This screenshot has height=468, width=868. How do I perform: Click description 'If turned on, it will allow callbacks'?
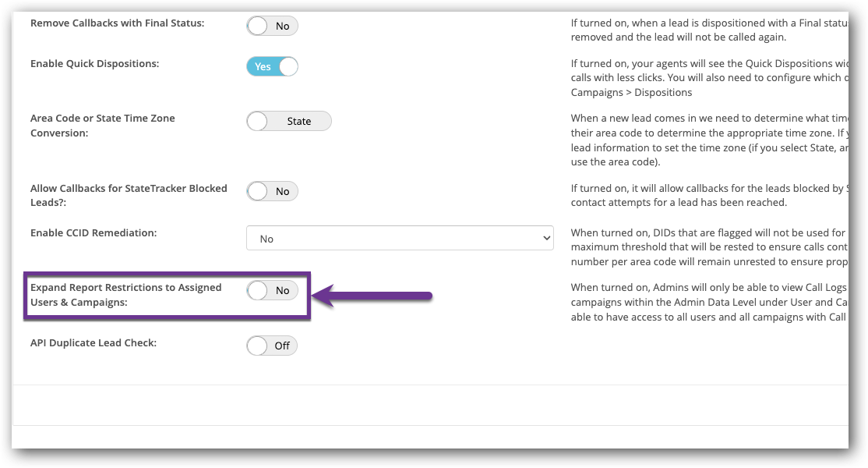coord(710,196)
